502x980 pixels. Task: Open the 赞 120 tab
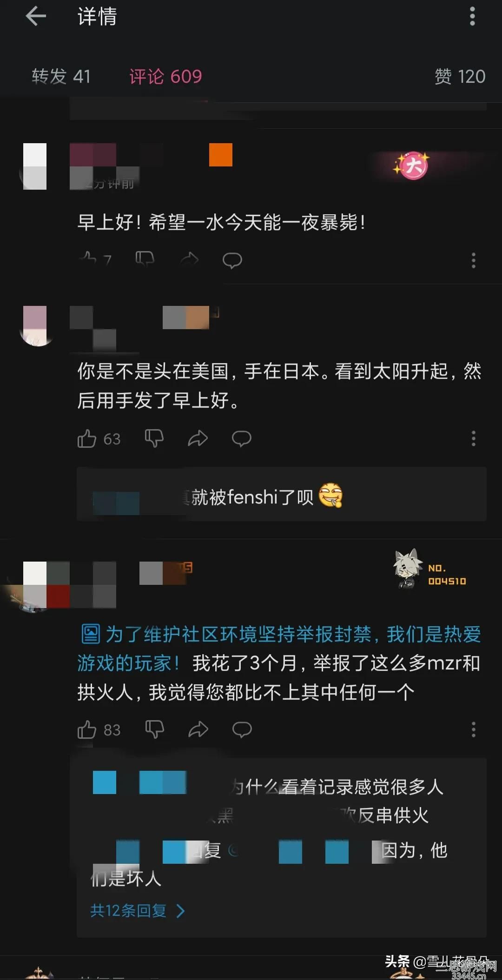[x=460, y=76]
